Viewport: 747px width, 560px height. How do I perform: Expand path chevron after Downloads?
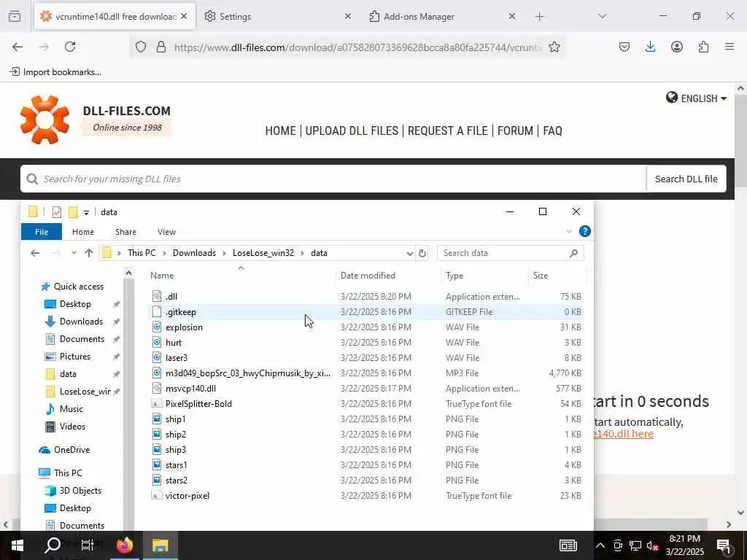(x=225, y=253)
